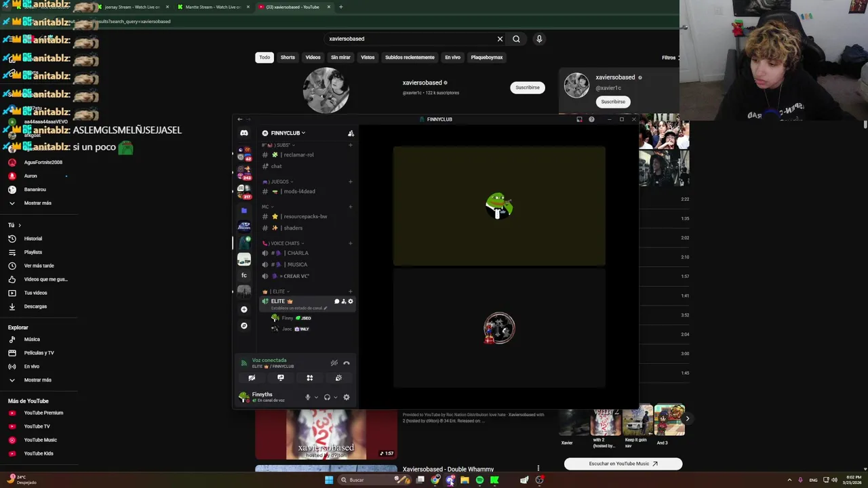This screenshot has height=488, width=868.
Task: Select the Sin mirar filter chip
Action: tap(340, 58)
